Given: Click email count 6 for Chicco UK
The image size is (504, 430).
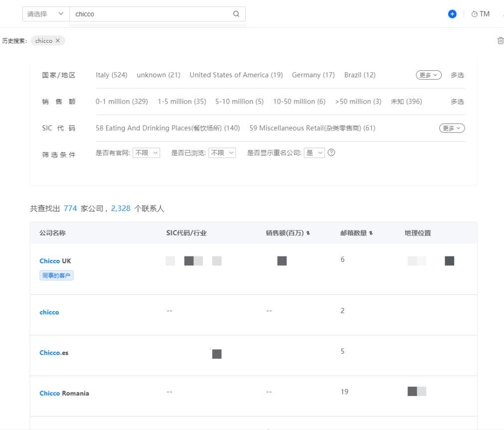Looking at the screenshot, I should [x=342, y=259].
